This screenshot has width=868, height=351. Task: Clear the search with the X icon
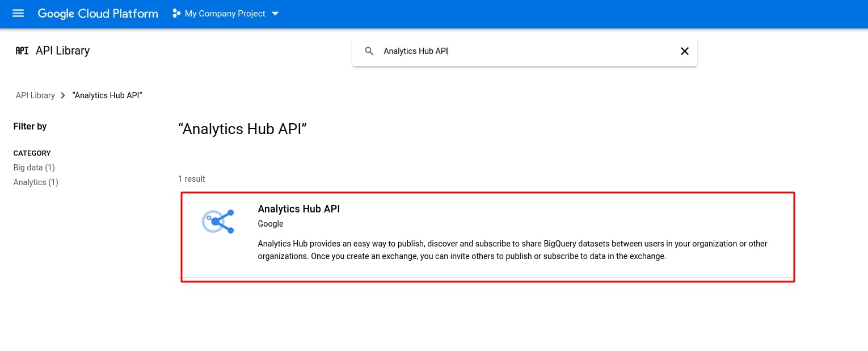click(x=684, y=51)
